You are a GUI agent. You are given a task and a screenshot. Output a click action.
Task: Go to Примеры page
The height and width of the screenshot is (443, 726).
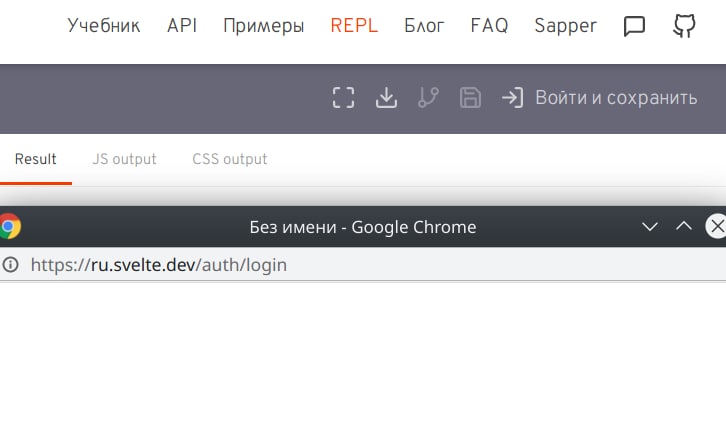[263, 26]
